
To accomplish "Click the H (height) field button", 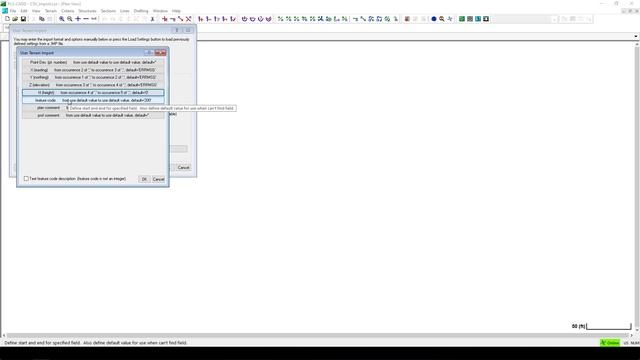I will click(93, 93).
